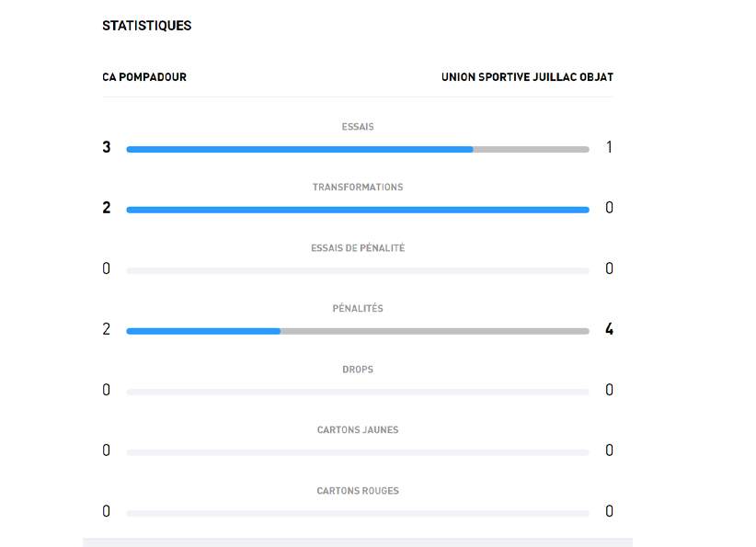Select the TRANSFORMATIONS stat label
The width and height of the screenshot is (756, 547).
358,188
